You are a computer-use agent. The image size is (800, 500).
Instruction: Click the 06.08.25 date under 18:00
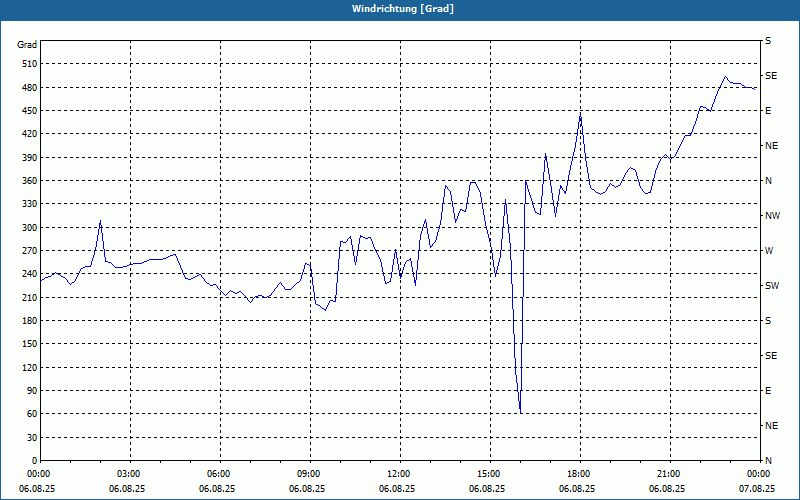coord(577,489)
